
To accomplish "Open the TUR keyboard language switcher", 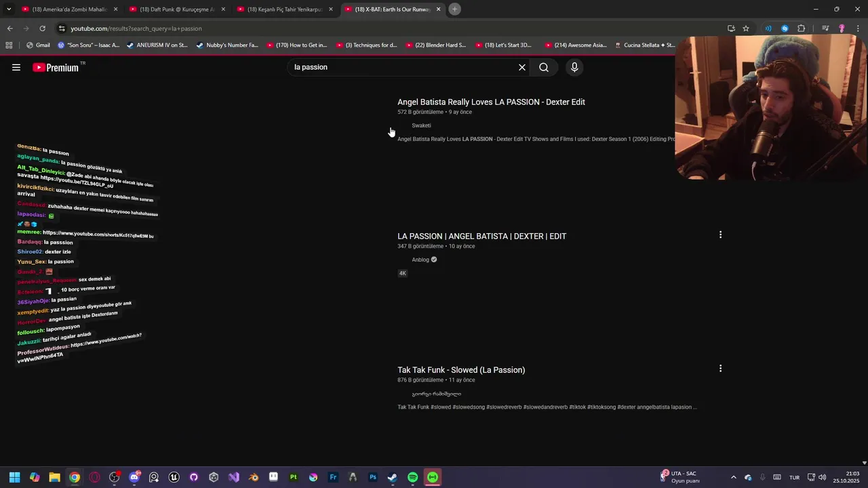I will 794,477.
